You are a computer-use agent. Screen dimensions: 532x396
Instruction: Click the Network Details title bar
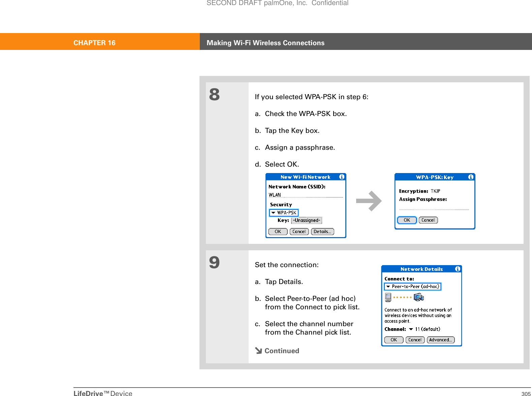click(421, 269)
